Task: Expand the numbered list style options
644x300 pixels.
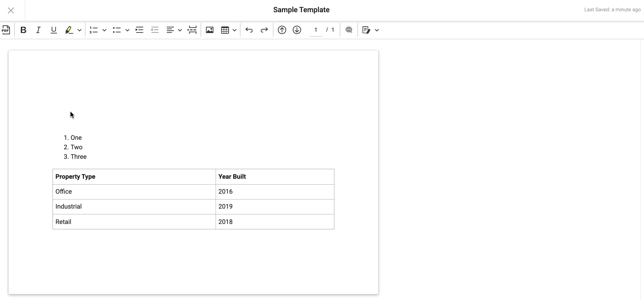Action: point(104,30)
